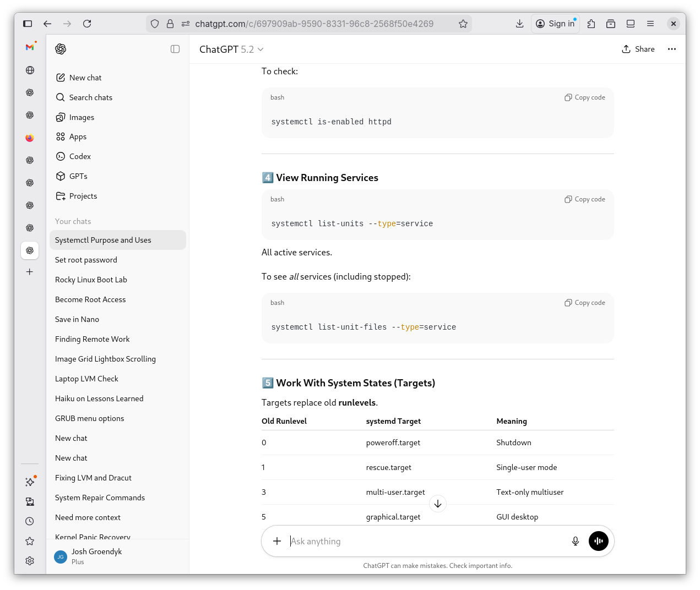Open the Gmail icon in browser sidebar
The width and height of the screenshot is (700, 590).
pyautogui.click(x=30, y=47)
